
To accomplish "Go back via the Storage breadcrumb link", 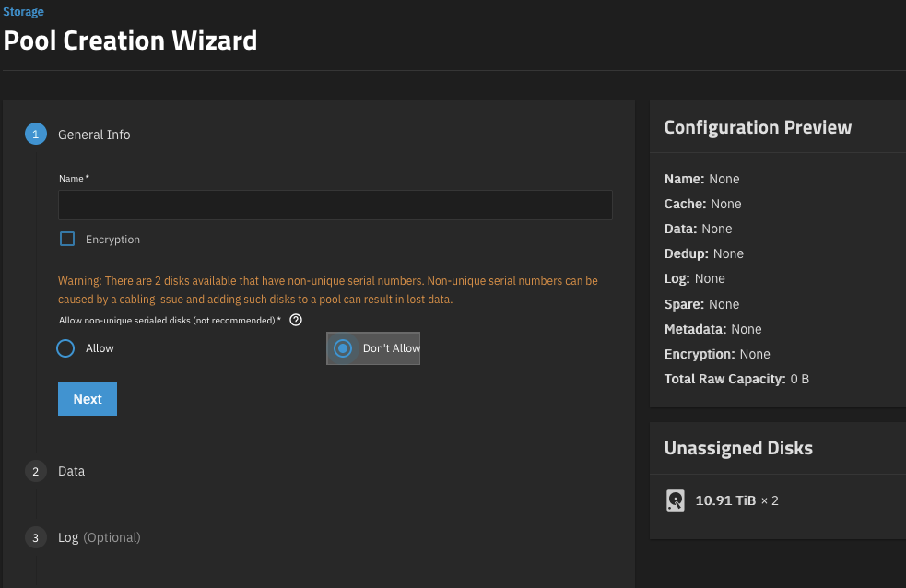I will click(x=23, y=12).
